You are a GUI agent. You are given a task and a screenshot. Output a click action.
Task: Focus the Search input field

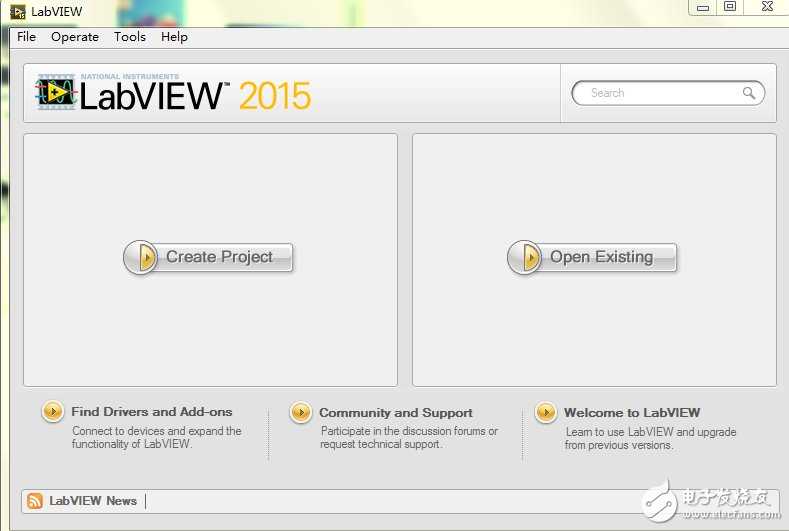point(668,93)
